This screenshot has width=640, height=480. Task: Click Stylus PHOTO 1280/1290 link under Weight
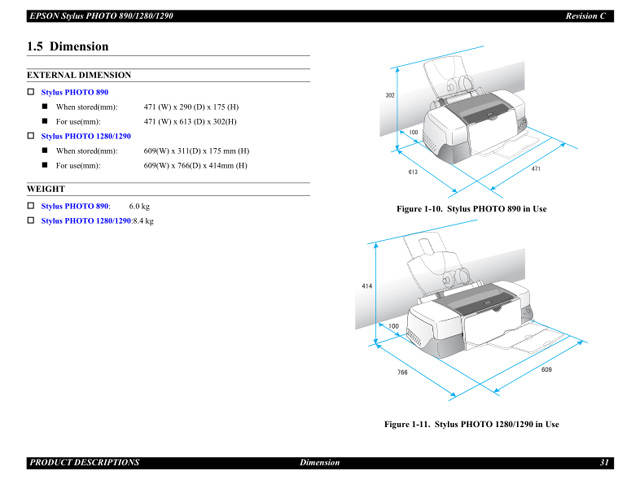(x=85, y=221)
